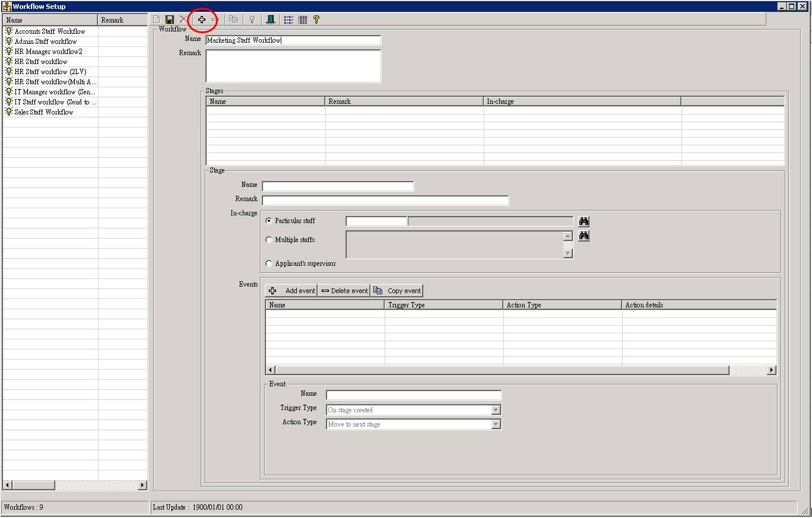Select the HR Staff workflow row
The image size is (812, 518).
(x=41, y=62)
